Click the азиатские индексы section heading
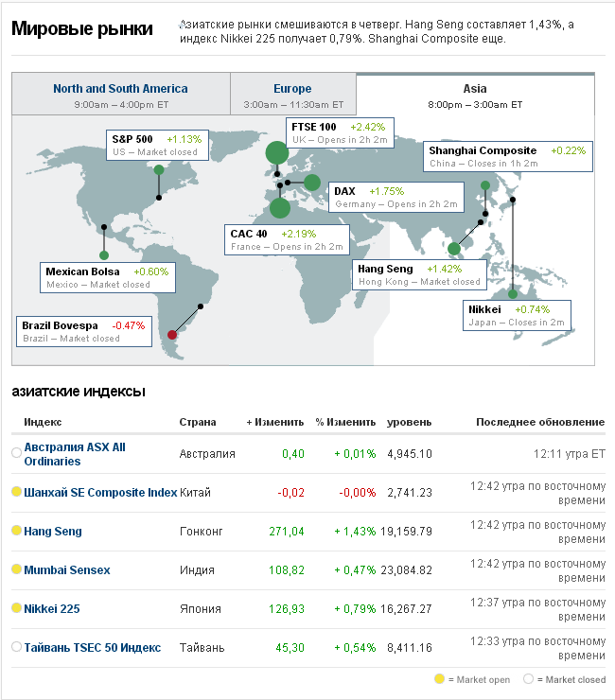Viewport: 615px width, 700px height. [x=79, y=391]
